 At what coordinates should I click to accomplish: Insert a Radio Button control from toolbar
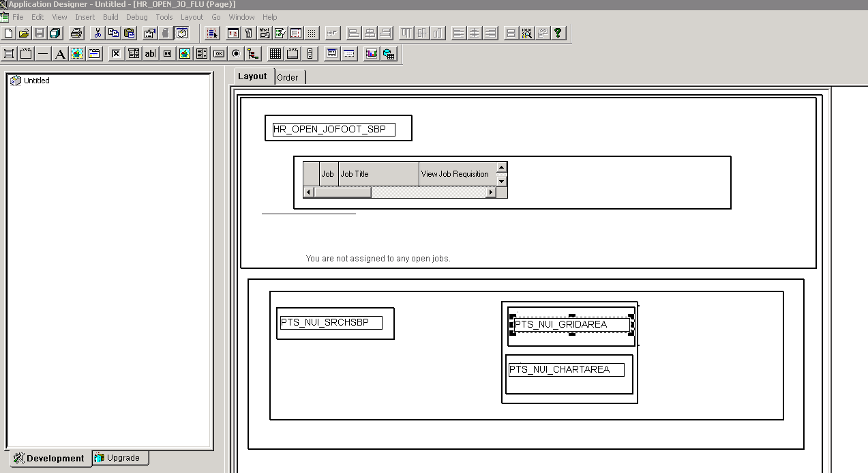click(236, 54)
